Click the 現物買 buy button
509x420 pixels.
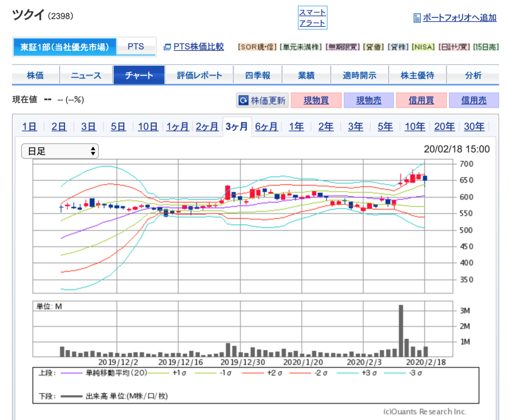(316, 101)
